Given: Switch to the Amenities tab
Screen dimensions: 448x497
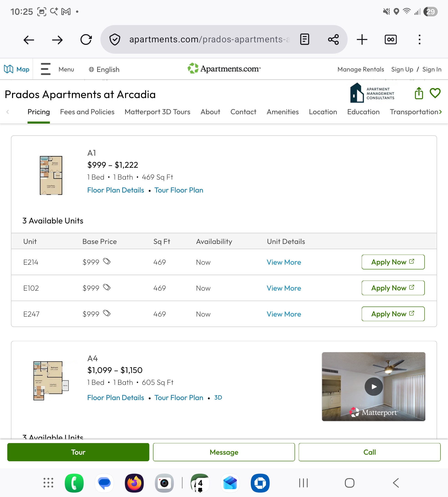Looking at the screenshot, I should pos(283,112).
